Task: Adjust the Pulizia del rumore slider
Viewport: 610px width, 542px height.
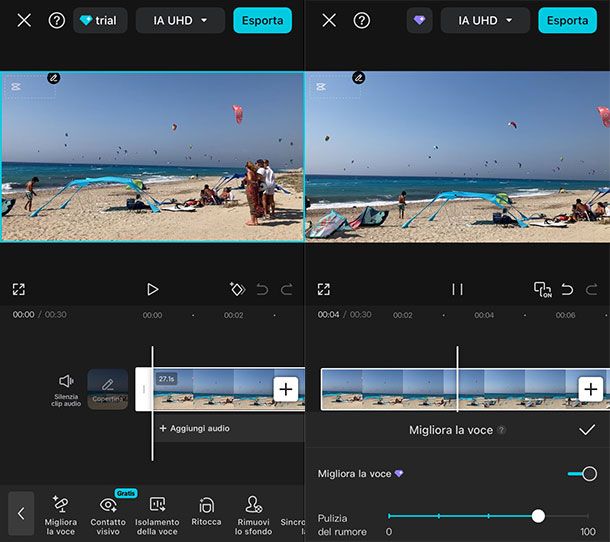Action: tap(538, 516)
